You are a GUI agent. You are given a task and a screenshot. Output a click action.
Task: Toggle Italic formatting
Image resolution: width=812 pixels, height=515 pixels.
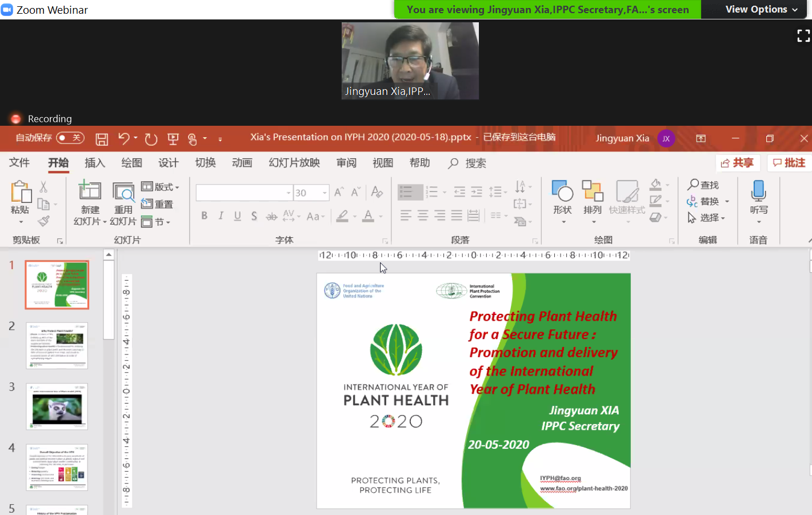coord(221,216)
